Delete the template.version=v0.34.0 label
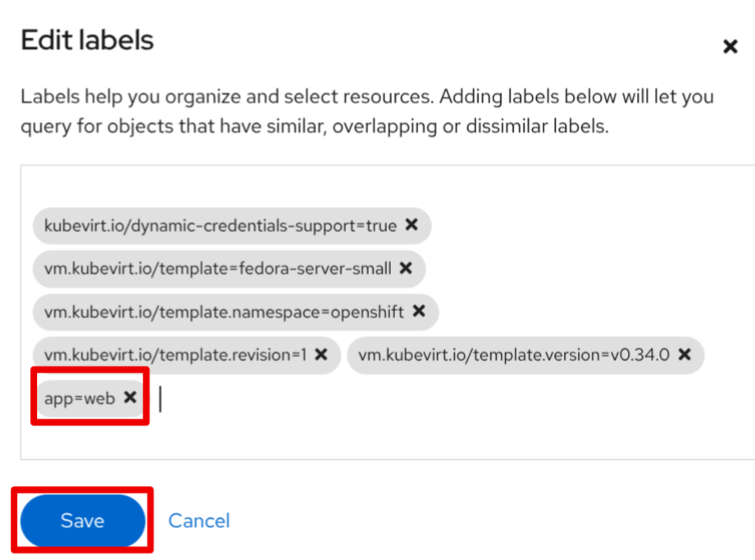Image resolution: width=755 pixels, height=560 pixels. 685,354
